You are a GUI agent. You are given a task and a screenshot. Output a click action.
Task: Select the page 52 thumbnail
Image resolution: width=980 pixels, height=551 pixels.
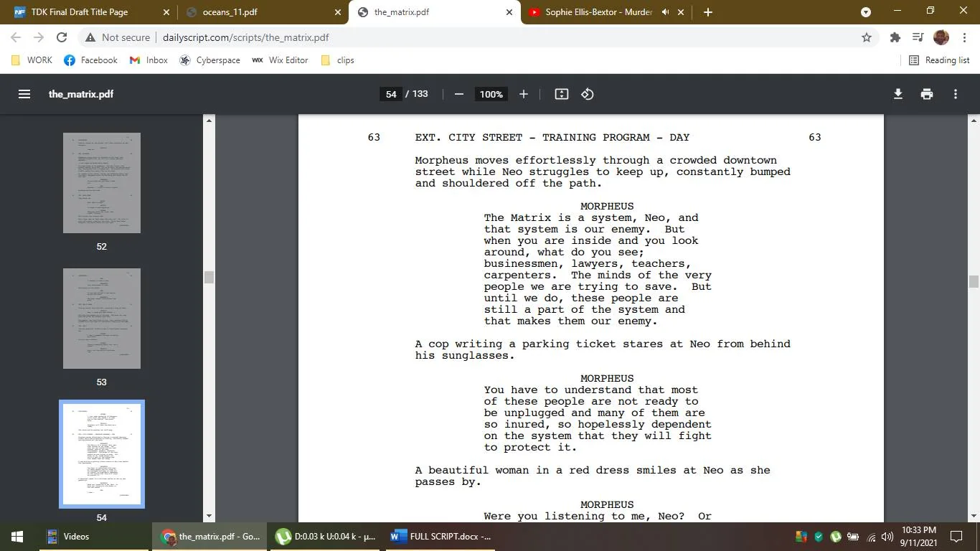[102, 183]
